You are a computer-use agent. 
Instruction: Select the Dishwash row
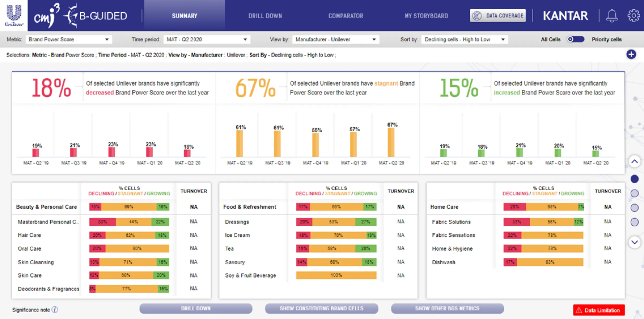click(526, 262)
